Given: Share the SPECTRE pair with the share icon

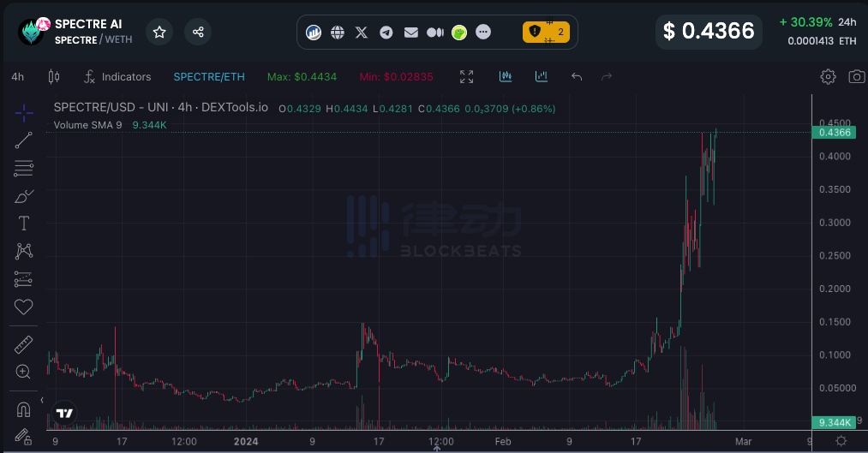Looking at the screenshot, I should (198, 32).
